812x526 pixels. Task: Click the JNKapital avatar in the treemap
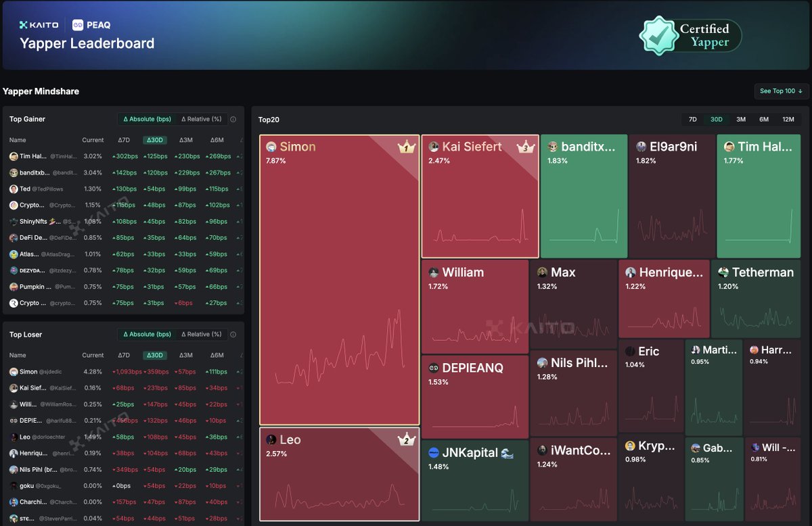point(434,452)
